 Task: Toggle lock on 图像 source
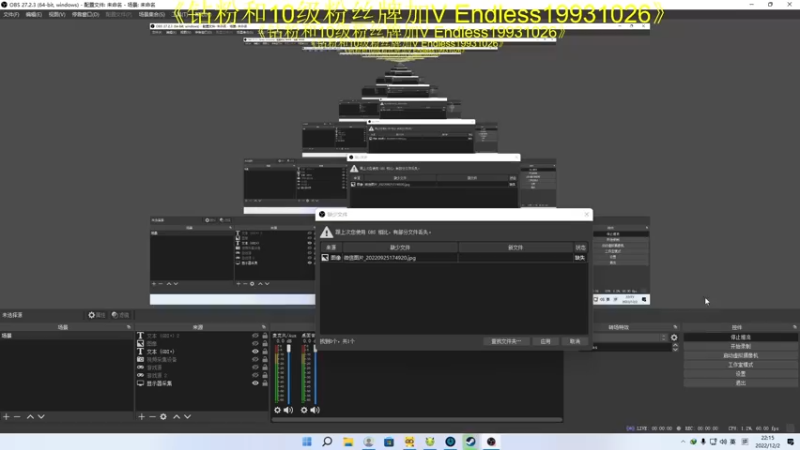pyautogui.click(x=265, y=344)
